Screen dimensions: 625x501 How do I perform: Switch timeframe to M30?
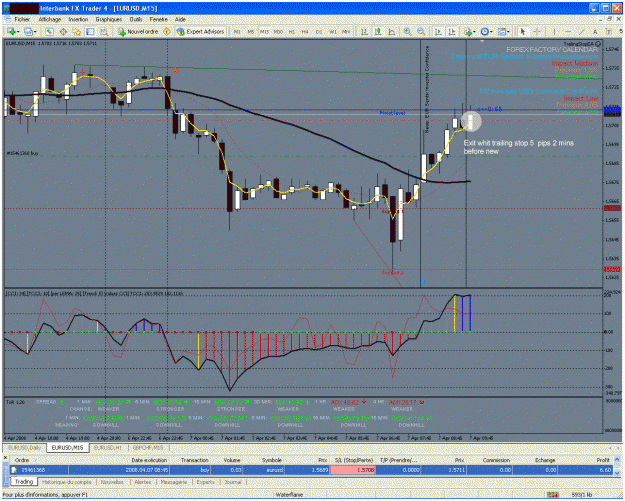[278, 32]
